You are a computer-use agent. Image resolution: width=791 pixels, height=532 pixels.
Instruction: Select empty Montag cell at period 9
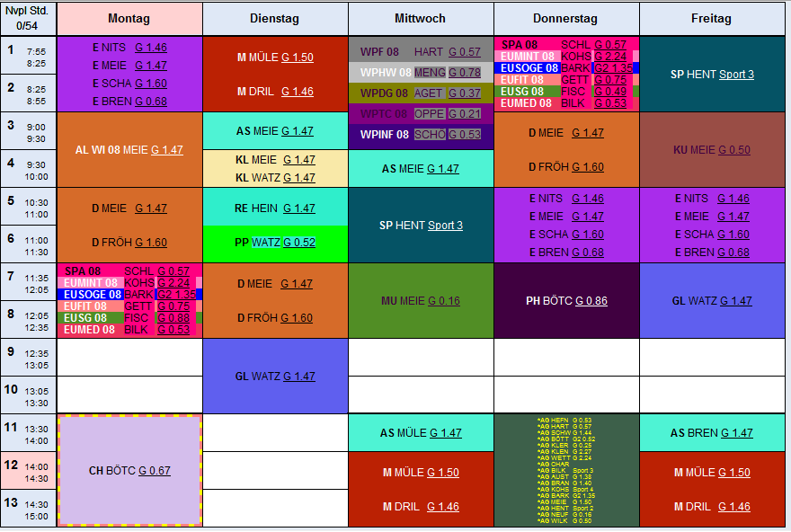129,357
